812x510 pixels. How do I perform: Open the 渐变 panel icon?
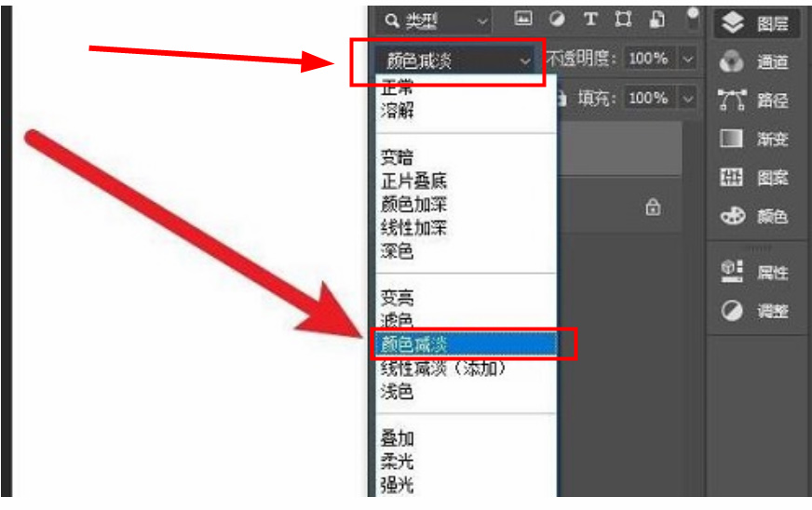(x=731, y=139)
